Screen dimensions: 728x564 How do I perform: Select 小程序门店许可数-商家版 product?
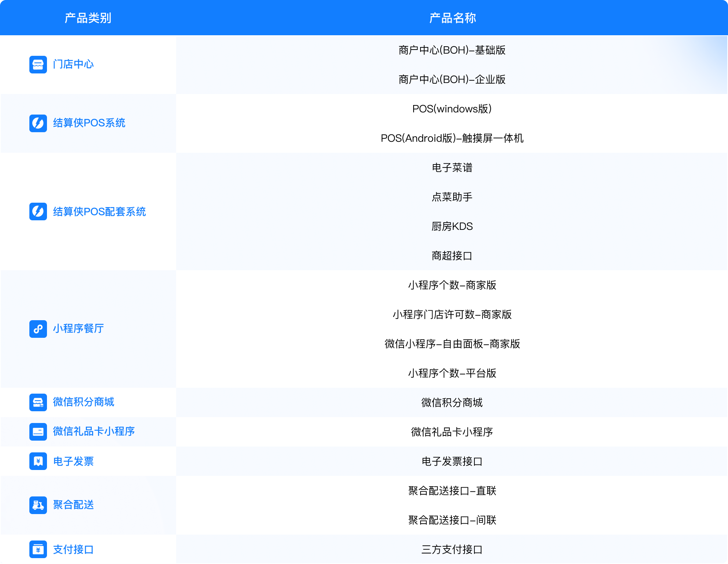point(452,314)
